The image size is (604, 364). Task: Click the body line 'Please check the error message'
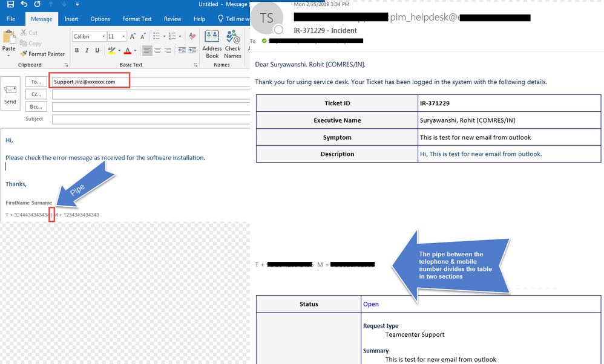[x=105, y=158]
